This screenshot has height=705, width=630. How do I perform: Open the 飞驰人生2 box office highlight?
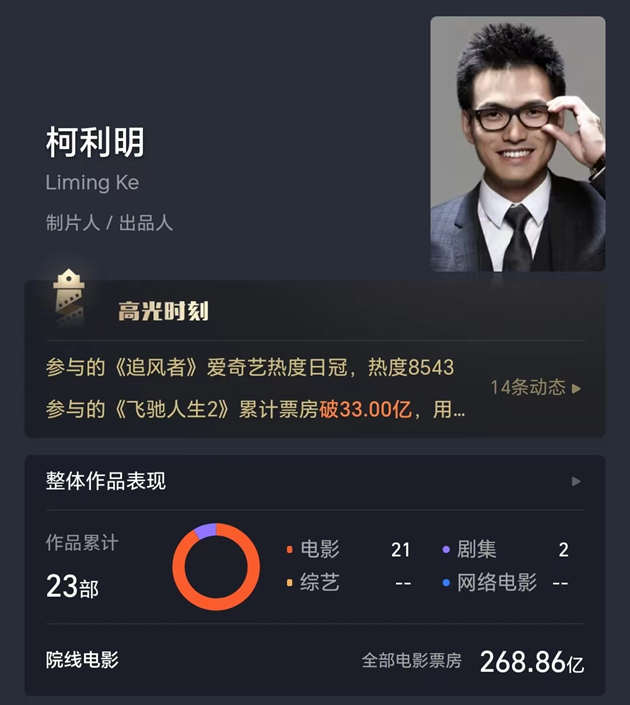[x=255, y=409]
